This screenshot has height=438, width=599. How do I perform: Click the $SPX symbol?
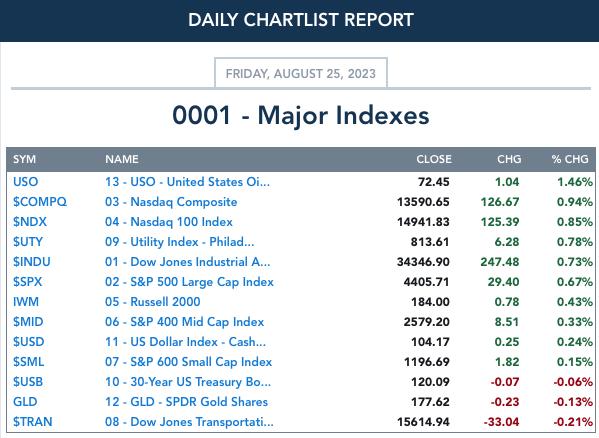[x=28, y=282]
